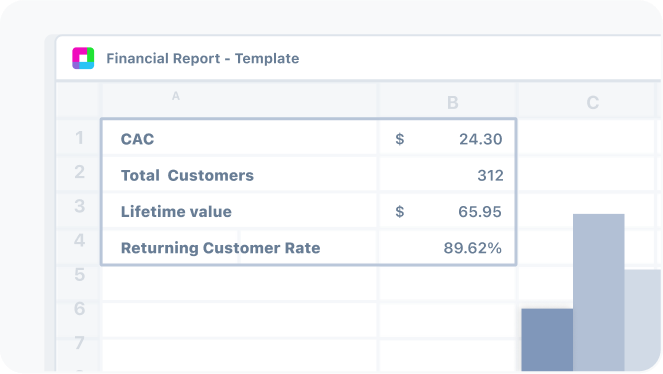This screenshot has width=663, height=374.
Task: Click the 89.62% value cell
Action: (x=447, y=248)
